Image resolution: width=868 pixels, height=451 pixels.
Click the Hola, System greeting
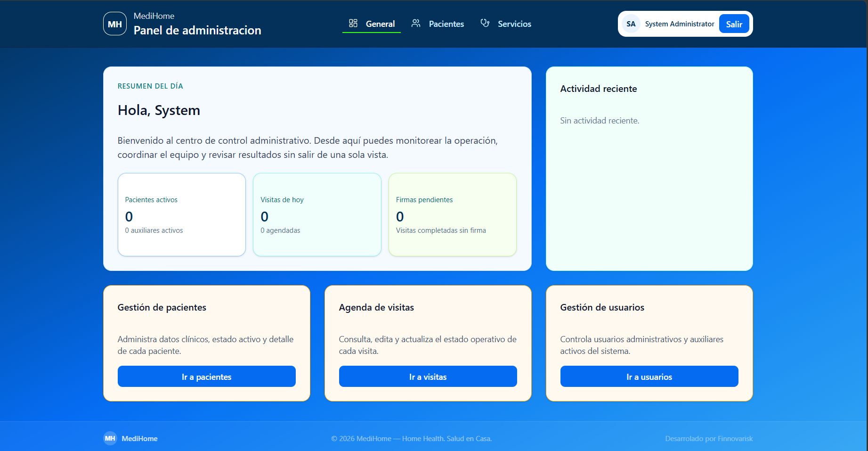(x=159, y=110)
